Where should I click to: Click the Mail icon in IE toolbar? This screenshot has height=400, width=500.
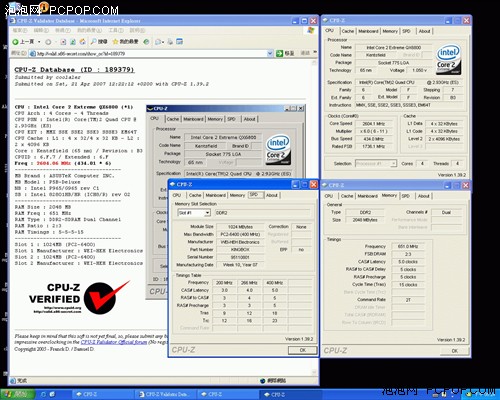(x=158, y=42)
